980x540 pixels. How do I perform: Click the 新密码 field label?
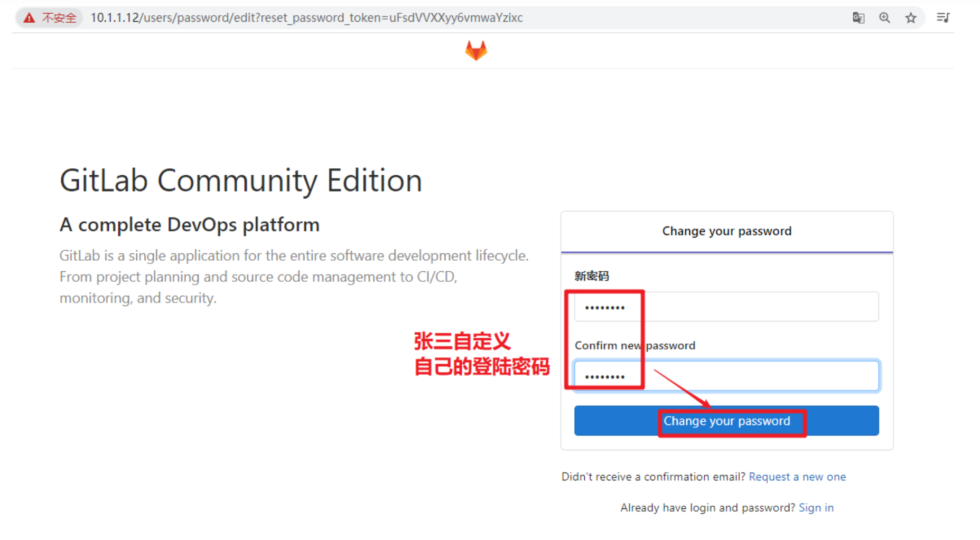(592, 276)
